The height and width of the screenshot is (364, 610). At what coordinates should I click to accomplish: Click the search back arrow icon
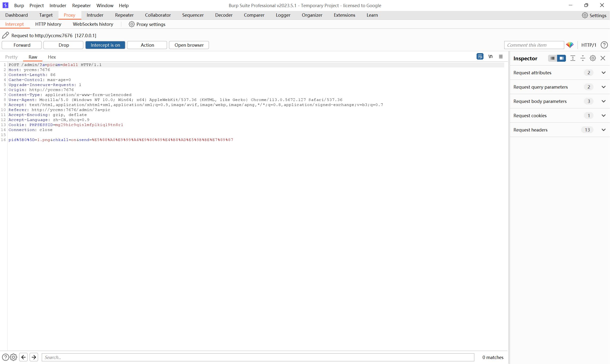[x=24, y=357]
